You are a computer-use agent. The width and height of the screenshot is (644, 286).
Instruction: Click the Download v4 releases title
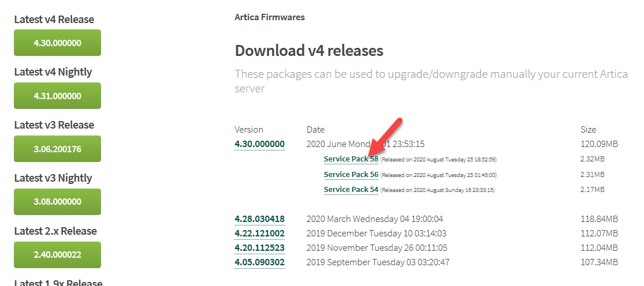click(309, 51)
